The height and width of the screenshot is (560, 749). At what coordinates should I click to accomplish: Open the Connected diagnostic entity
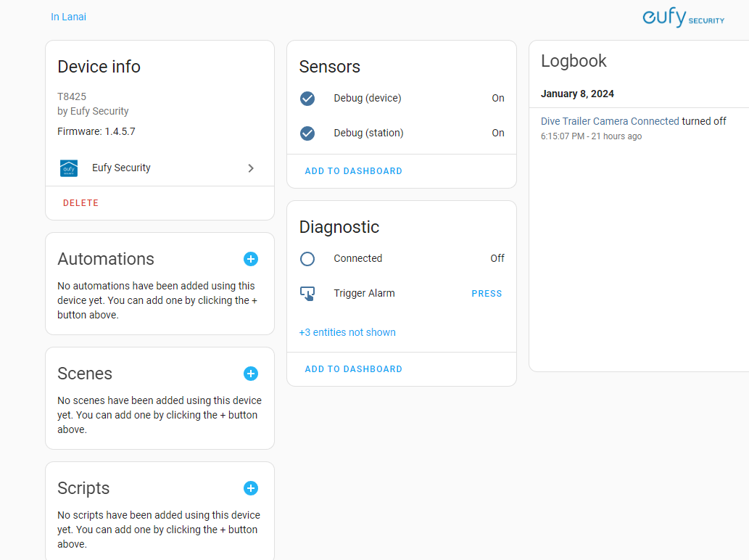402,259
